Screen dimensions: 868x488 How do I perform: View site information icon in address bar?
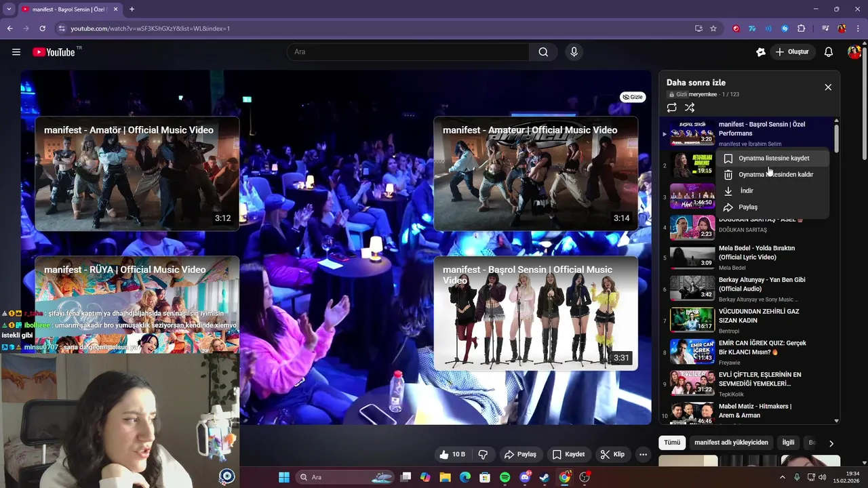click(62, 28)
